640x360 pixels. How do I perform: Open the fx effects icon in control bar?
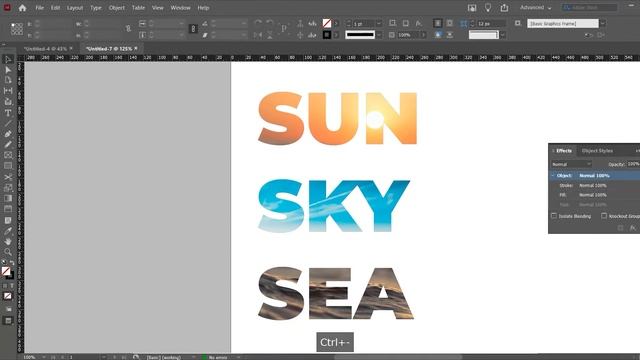coord(419,23)
